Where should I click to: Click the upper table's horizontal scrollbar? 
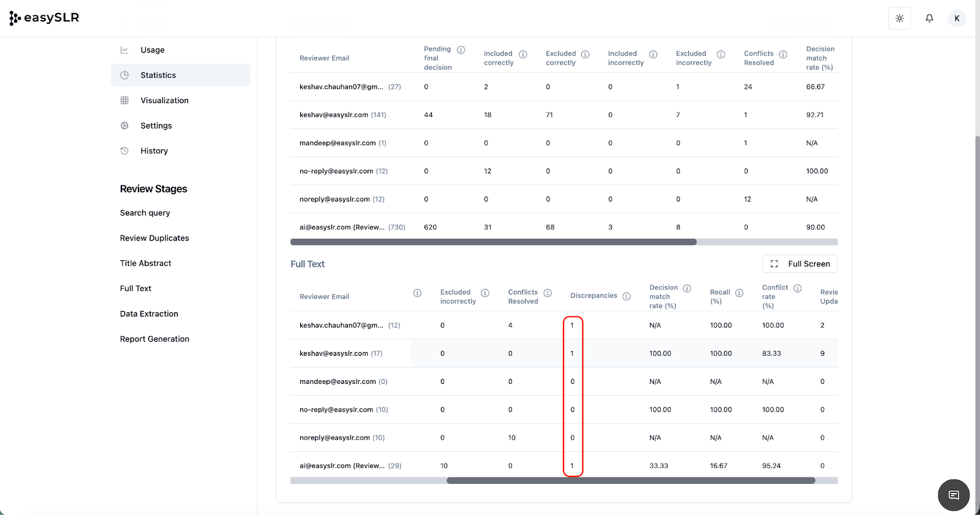(493, 242)
